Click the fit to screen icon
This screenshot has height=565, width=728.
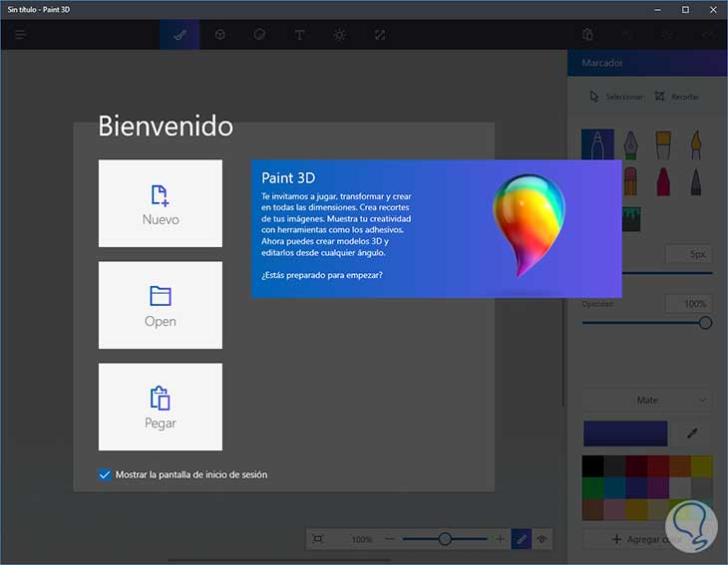click(318, 539)
